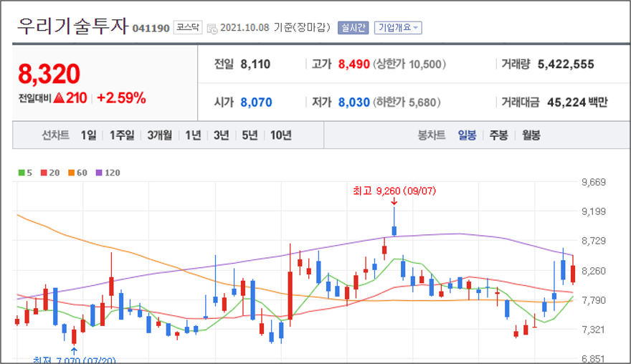Switch to 주봉 candlestick chart

498,135
